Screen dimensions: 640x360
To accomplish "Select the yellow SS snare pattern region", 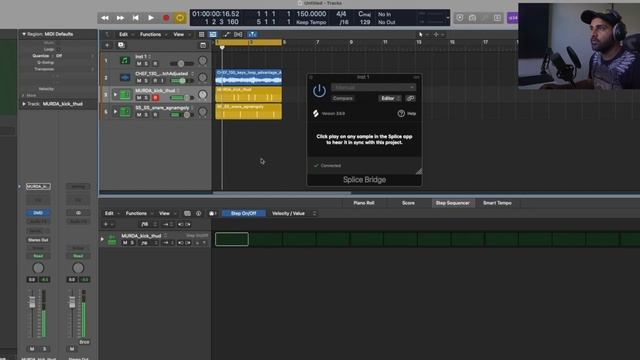I will click(249, 111).
